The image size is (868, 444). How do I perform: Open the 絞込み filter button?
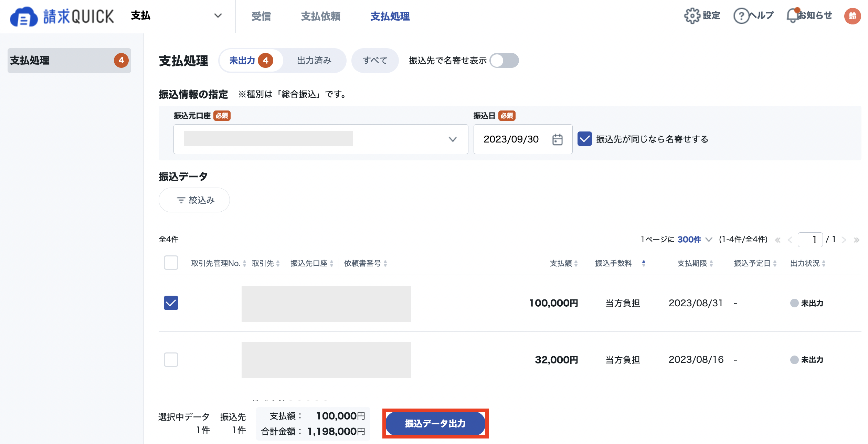pos(194,200)
